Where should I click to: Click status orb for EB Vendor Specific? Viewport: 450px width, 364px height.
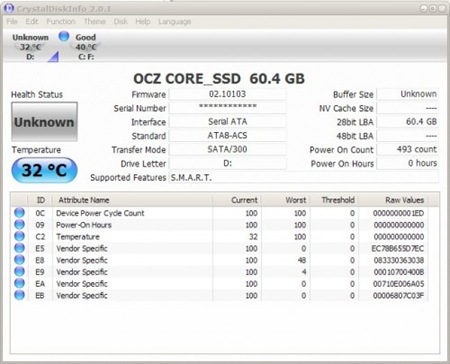tap(19, 295)
